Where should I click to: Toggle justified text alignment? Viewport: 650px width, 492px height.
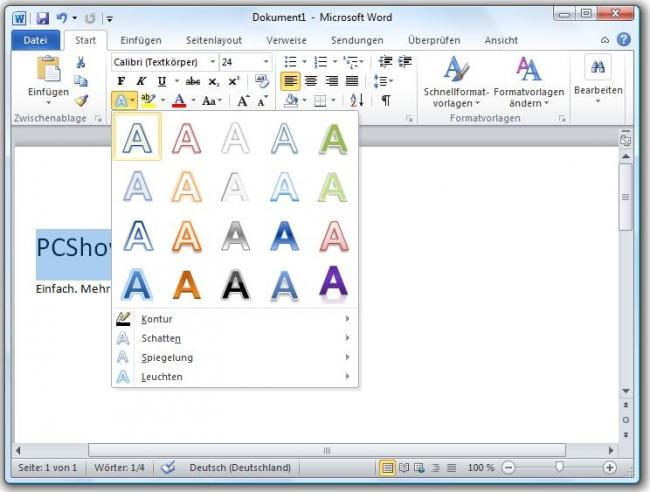pos(352,81)
